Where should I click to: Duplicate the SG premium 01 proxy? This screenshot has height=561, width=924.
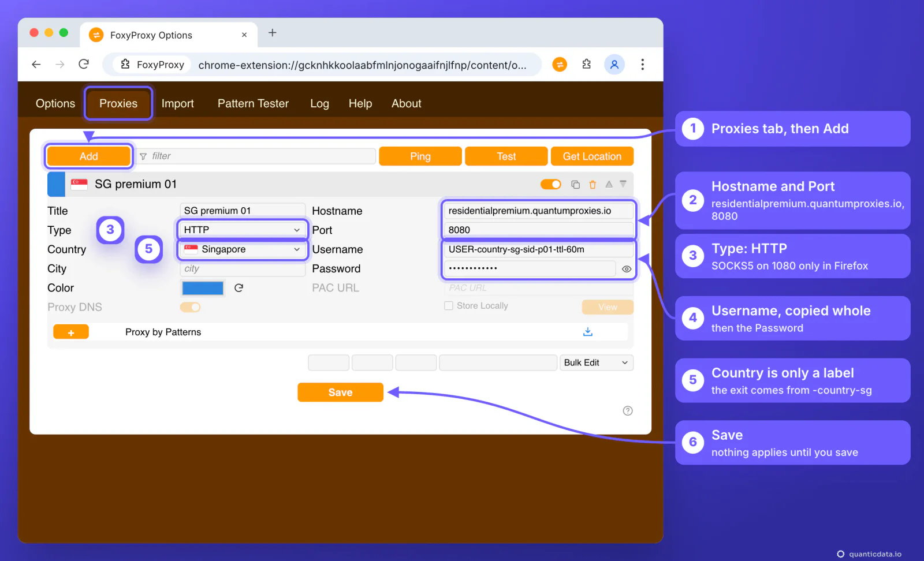tap(575, 185)
